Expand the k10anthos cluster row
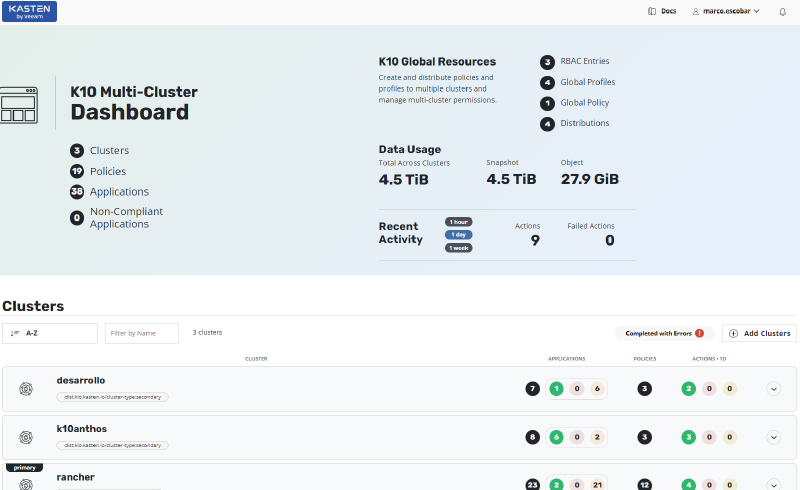Image resolution: width=800 pixels, height=490 pixels. click(773, 437)
